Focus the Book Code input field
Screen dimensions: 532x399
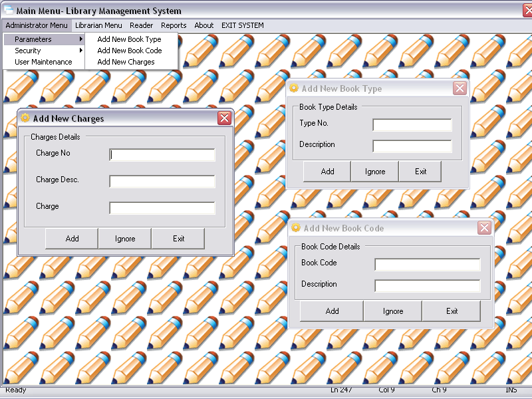(428, 264)
